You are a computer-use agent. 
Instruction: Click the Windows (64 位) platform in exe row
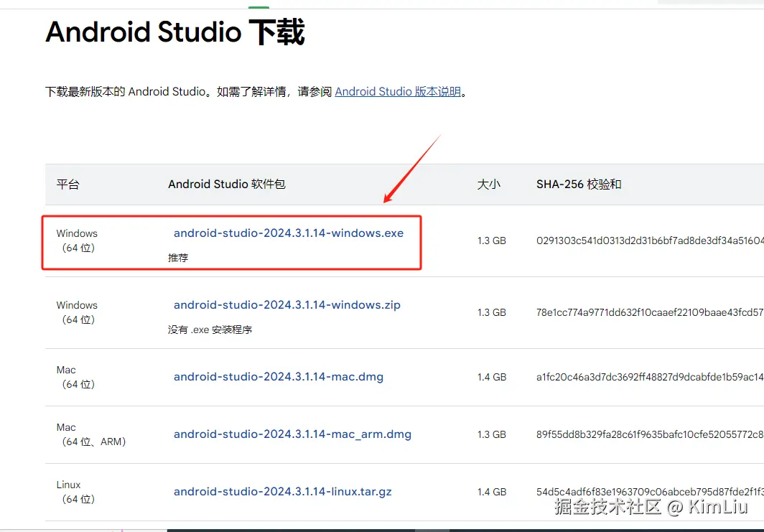point(77,241)
